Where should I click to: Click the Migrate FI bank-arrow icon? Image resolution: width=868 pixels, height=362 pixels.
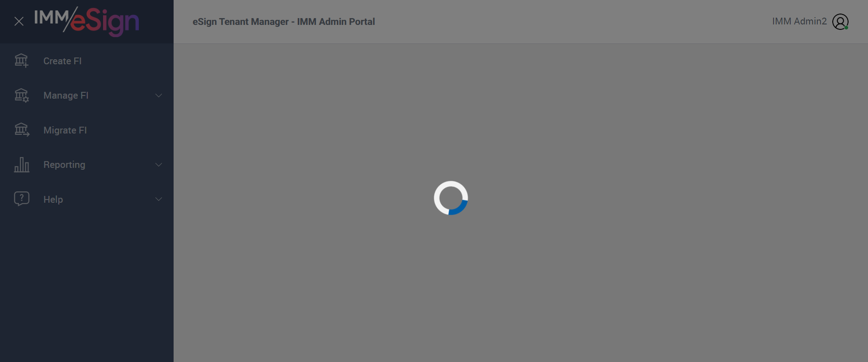point(22,130)
